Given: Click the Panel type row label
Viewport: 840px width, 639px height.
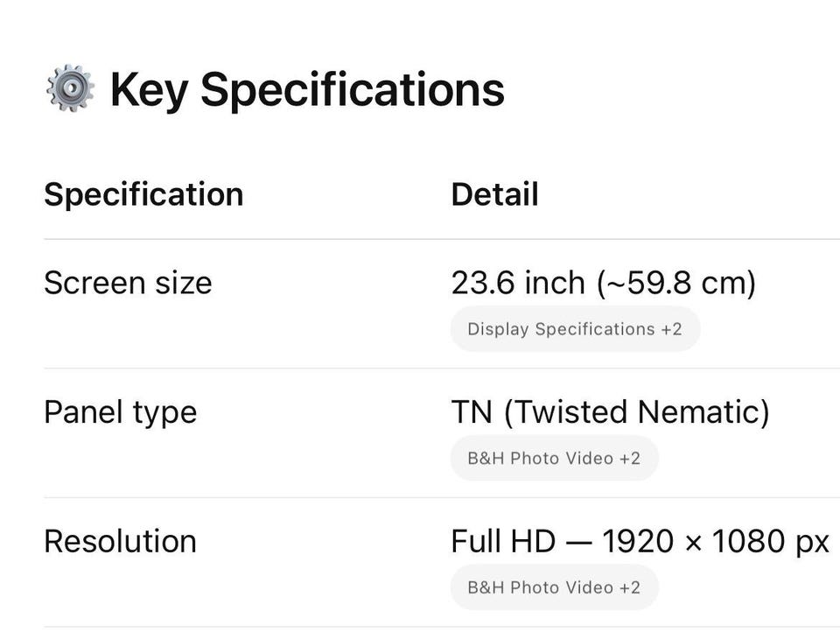Looking at the screenshot, I should pyautogui.click(x=120, y=411).
